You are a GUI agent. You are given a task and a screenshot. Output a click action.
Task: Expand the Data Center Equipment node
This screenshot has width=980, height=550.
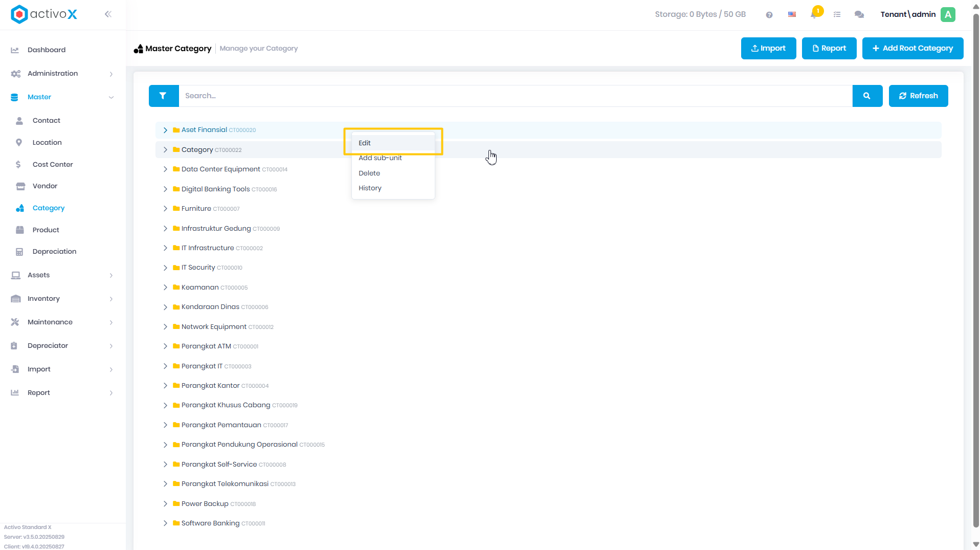click(165, 169)
